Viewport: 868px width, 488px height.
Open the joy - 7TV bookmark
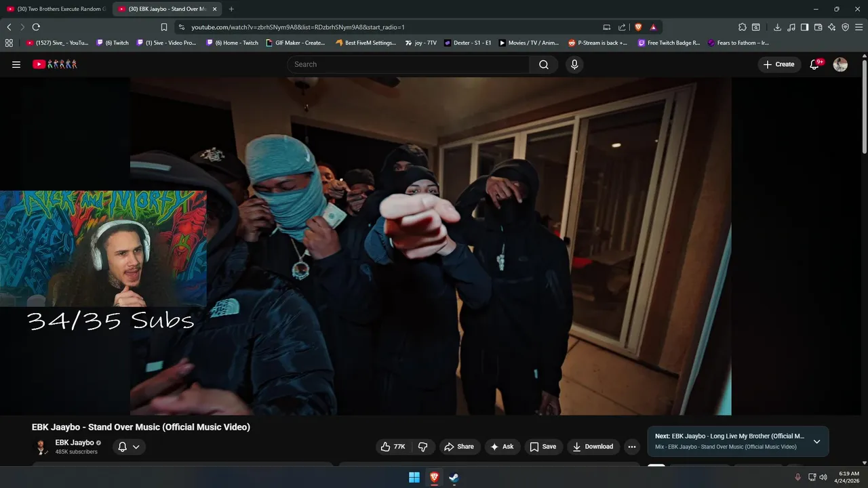[420, 43]
